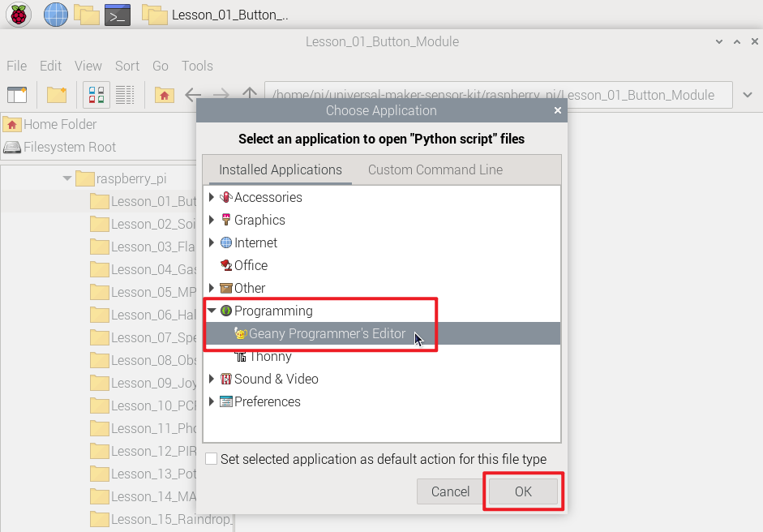
Task: Confirm with the OK button
Action: pos(523,491)
